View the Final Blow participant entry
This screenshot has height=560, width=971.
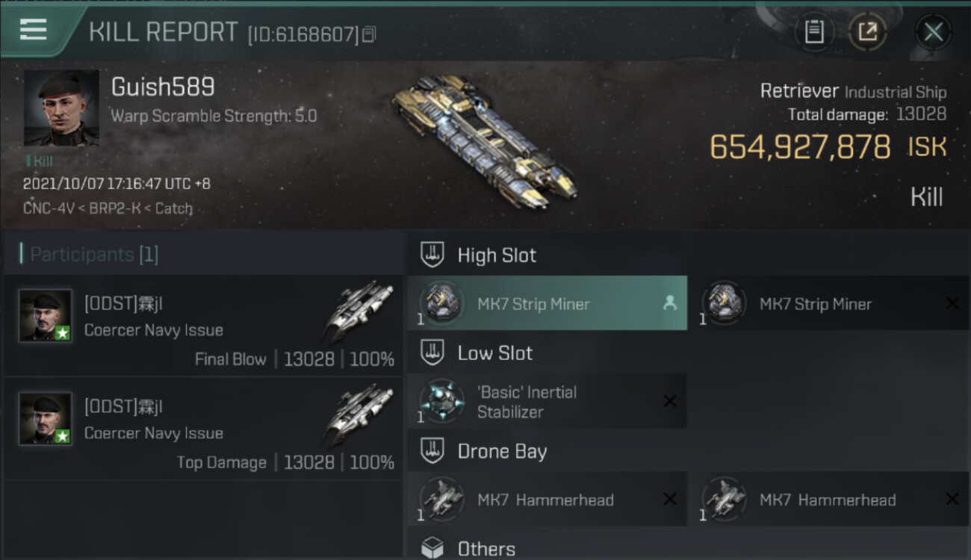[203, 326]
